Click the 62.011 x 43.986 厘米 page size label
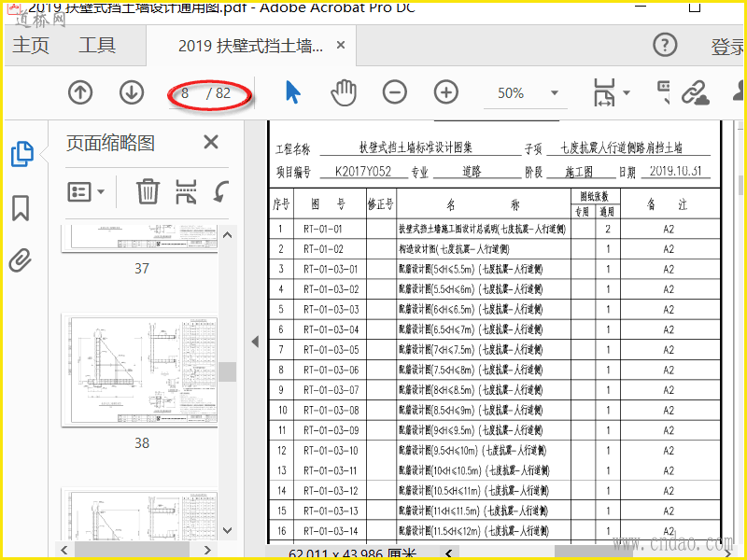 pyautogui.click(x=353, y=553)
